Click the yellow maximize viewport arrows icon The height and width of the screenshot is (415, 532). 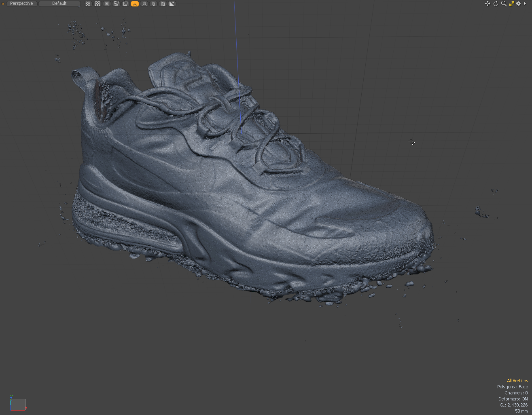tap(511, 4)
